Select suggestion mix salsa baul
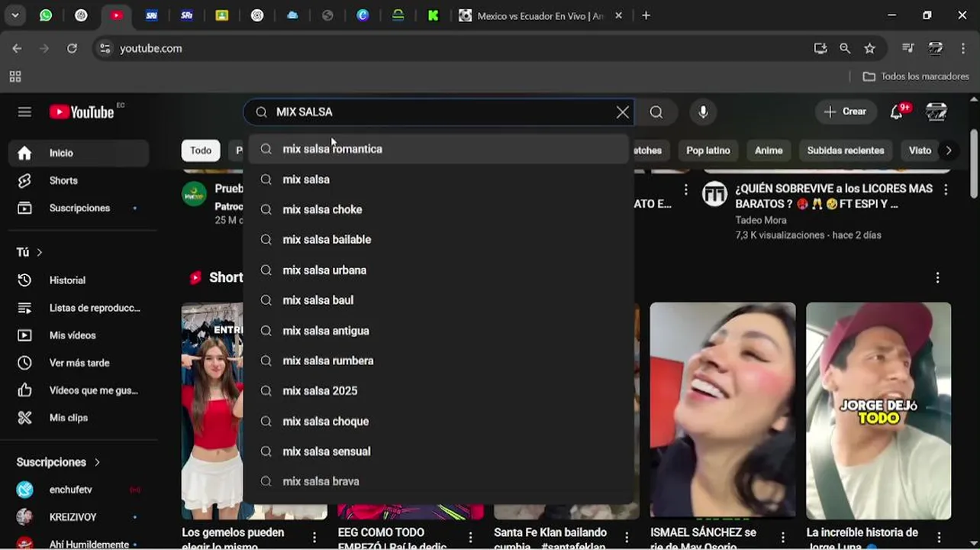980x550 pixels. [x=440, y=300]
